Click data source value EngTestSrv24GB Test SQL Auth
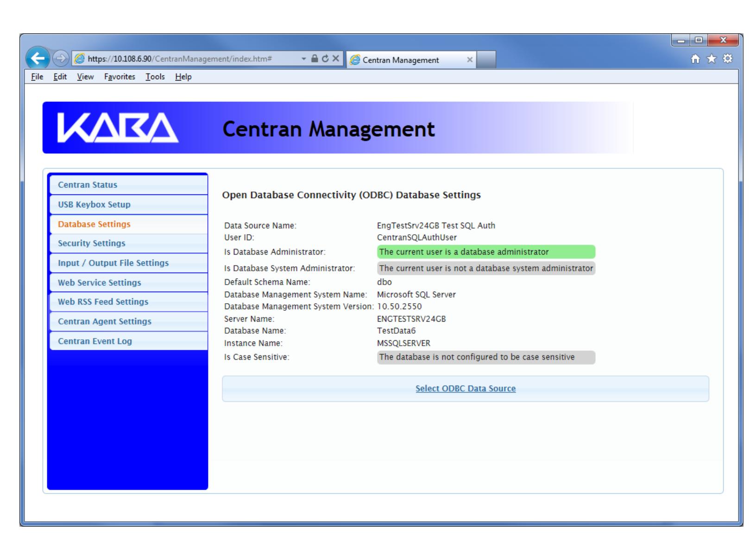 [436, 226]
